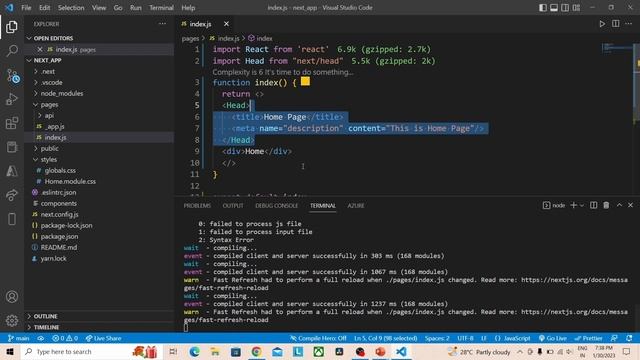Split the editor right
The width and height of the screenshot is (640, 360).
[616, 24]
